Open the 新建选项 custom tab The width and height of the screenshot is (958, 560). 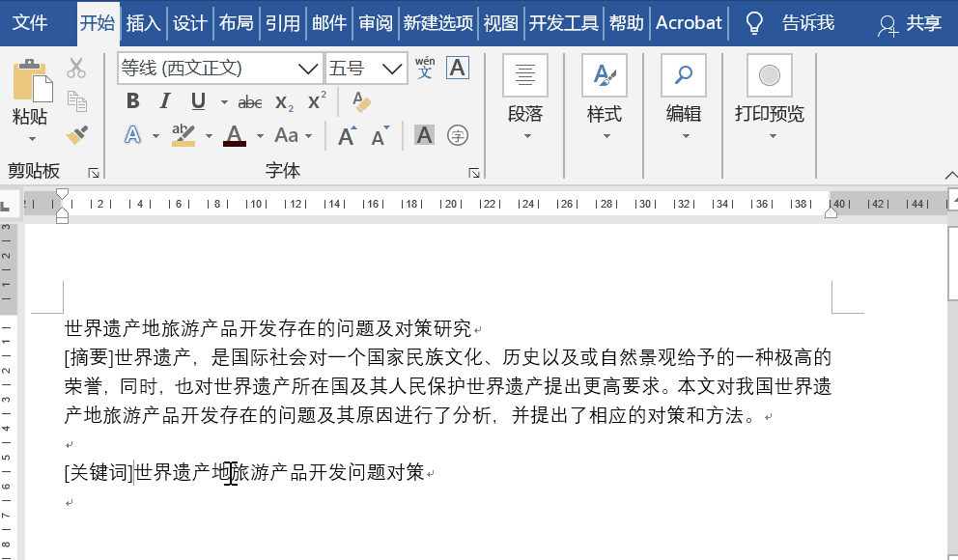tap(438, 22)
